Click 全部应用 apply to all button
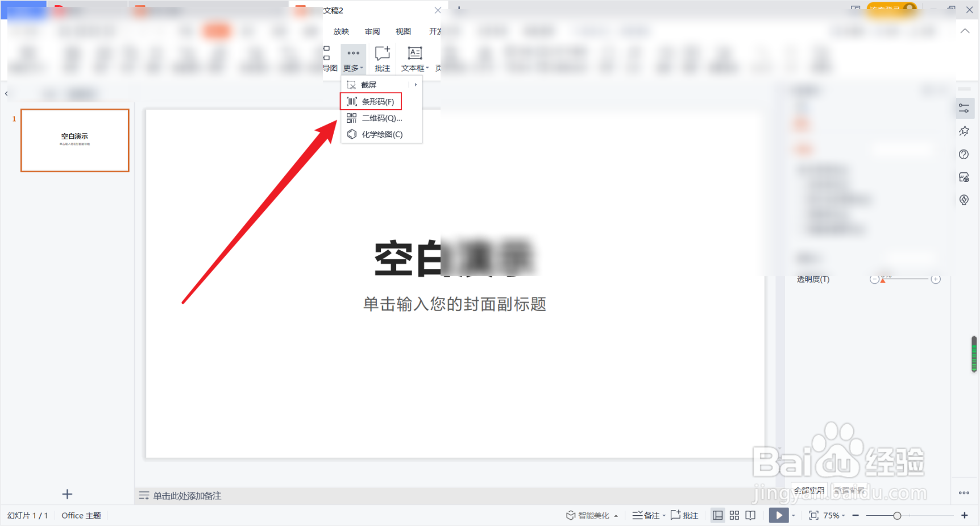 coord(809,490)
